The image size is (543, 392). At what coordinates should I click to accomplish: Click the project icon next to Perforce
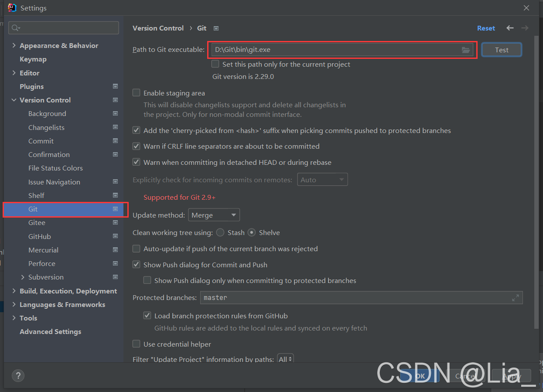[x=115, y=263]
